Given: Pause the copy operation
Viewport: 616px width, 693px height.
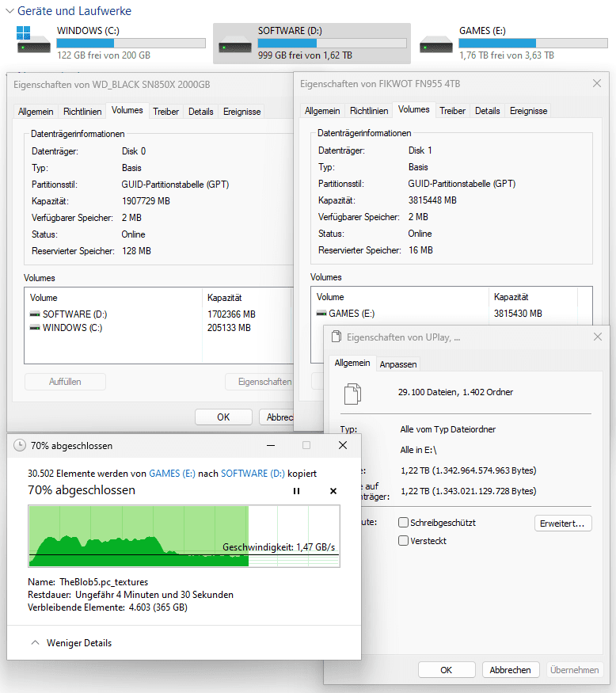Looking at the screenshot, I should pyautogui.click(x=296, y=491).
